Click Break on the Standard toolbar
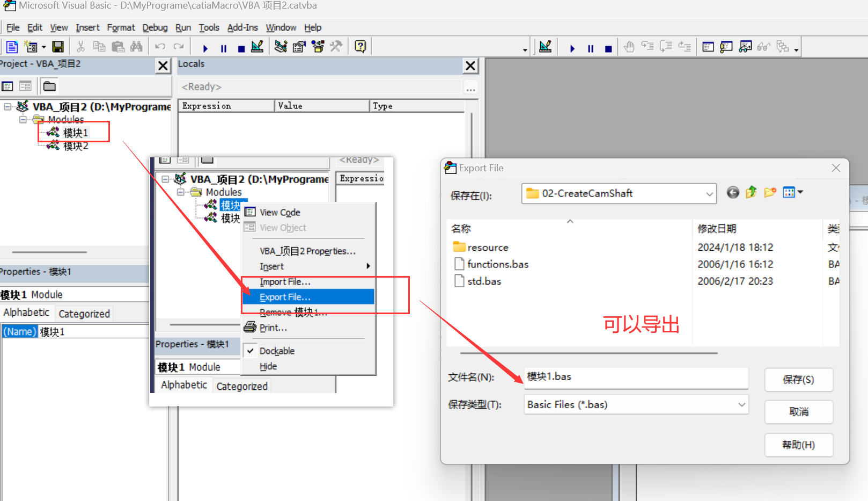Viewport: 868px width, 501px height. coord(224,48)
